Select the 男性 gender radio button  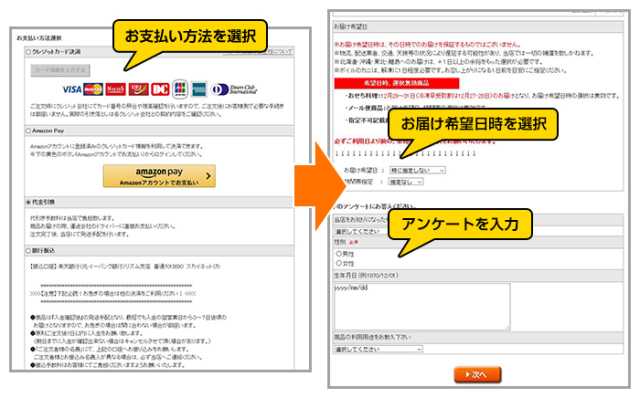point(339,253)
